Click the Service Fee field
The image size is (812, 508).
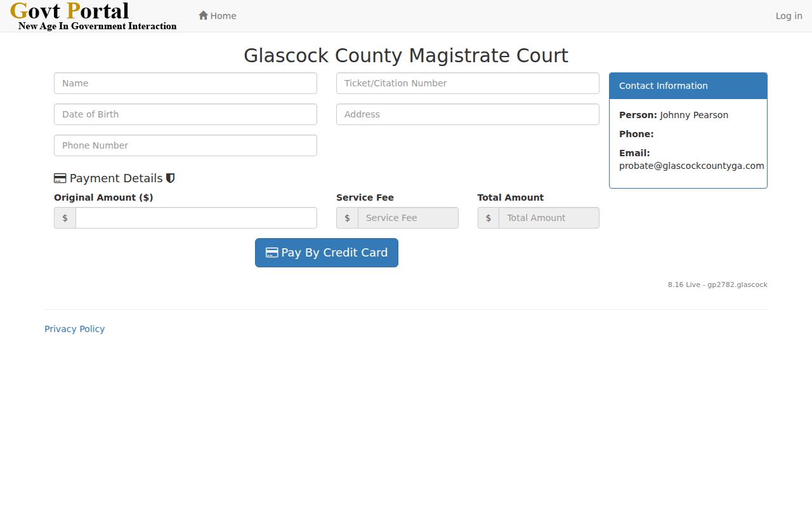tap(408, 218)
